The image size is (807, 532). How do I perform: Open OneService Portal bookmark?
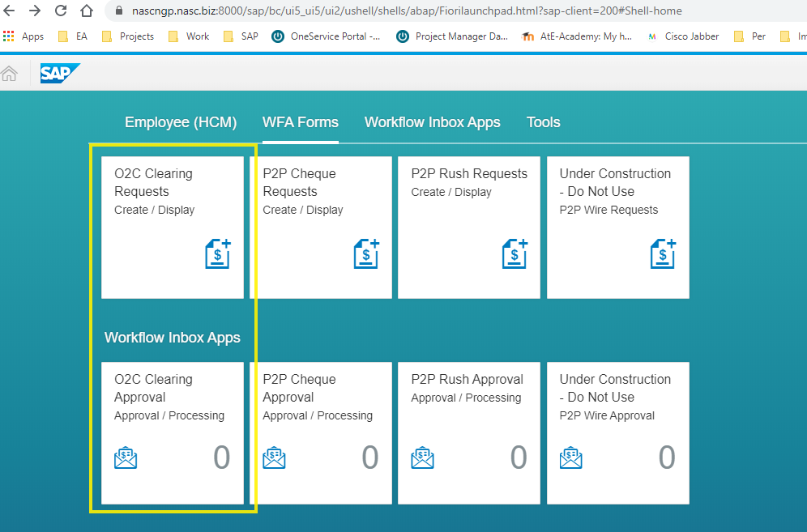327,36
